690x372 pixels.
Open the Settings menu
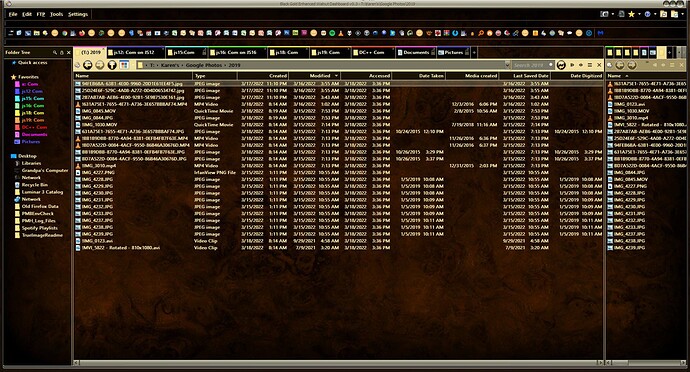pos(78,14)
